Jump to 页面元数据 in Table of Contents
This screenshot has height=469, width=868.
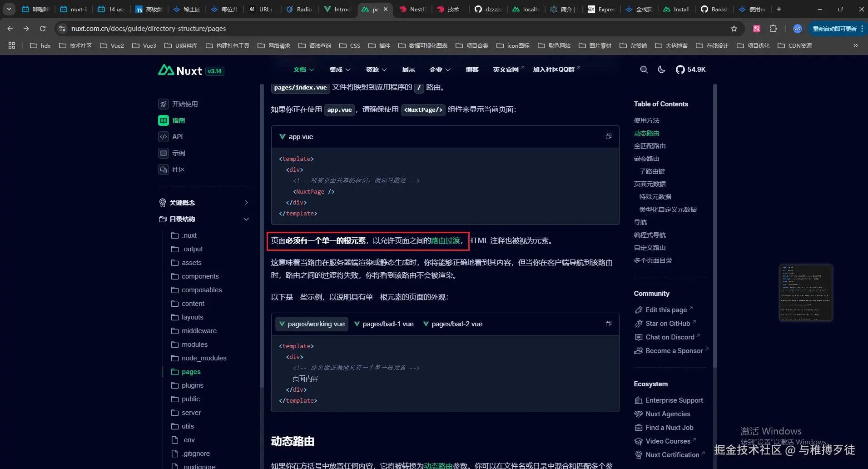pyautogui.click(x=650, y=184)
